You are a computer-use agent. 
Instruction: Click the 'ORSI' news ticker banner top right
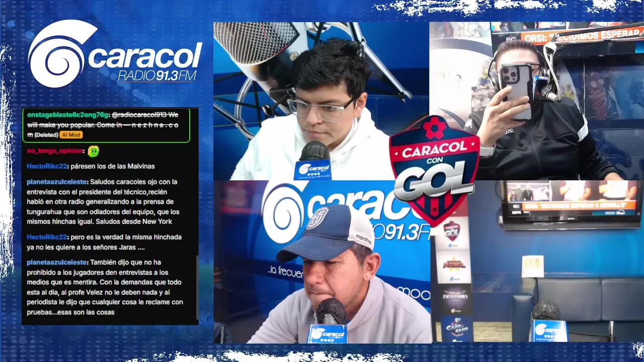pos(582,35)
